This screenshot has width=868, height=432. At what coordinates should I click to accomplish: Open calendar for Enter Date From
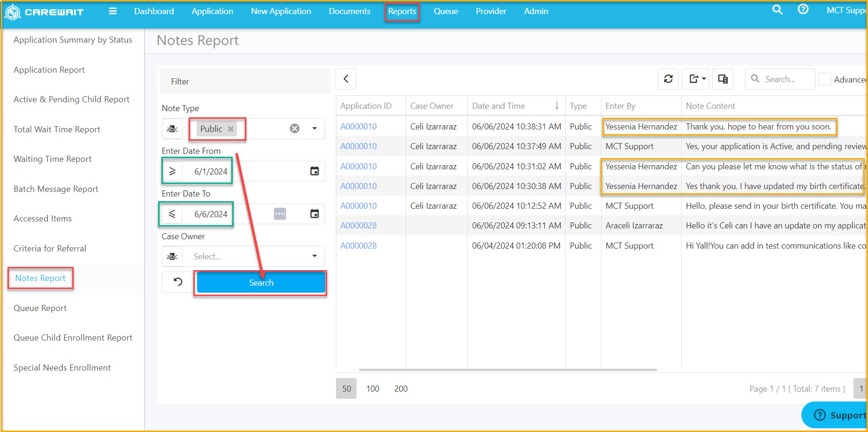(x=314, y=171)
